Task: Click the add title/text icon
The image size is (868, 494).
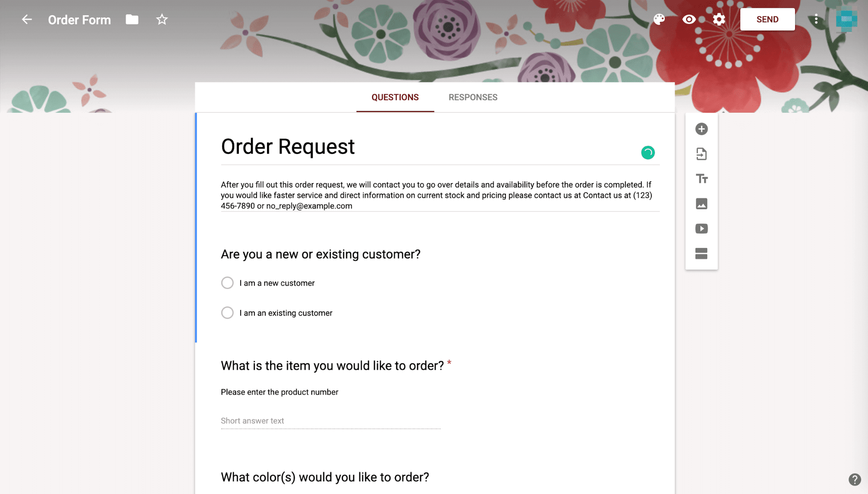Action: click(702, 179)
